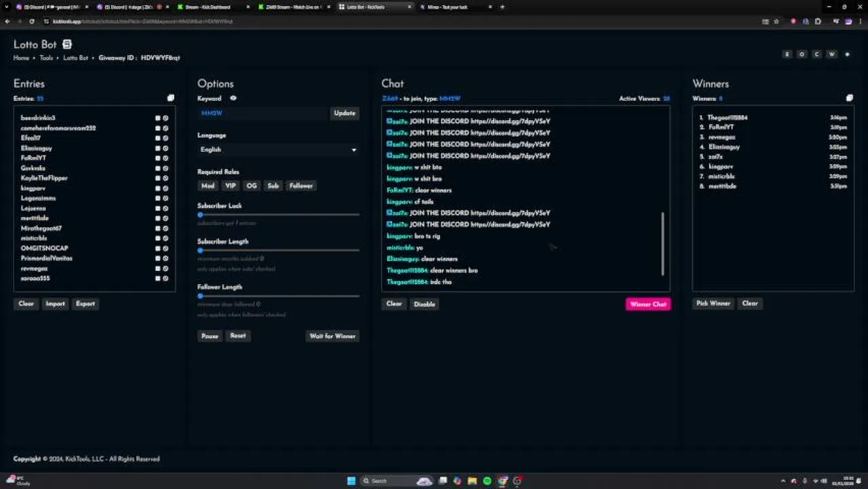The width and height of the screenshot is (868, 489).
Task: Click the small square icon beside Lejuenso
Action: [x=158, y=209]
